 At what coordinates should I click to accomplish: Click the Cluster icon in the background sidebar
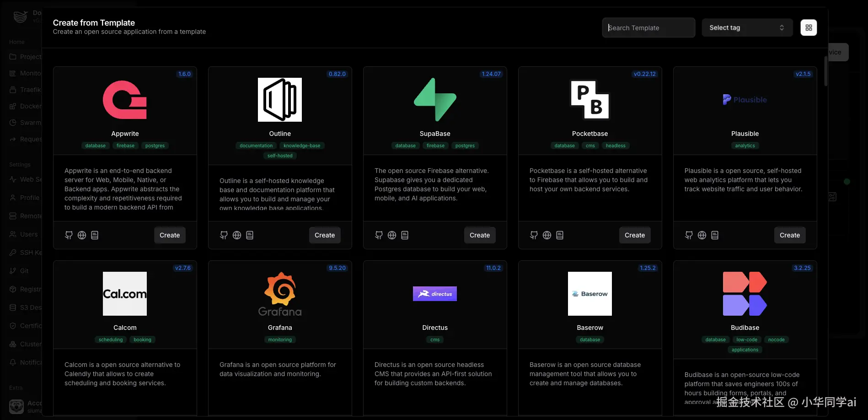pos(13,344)
